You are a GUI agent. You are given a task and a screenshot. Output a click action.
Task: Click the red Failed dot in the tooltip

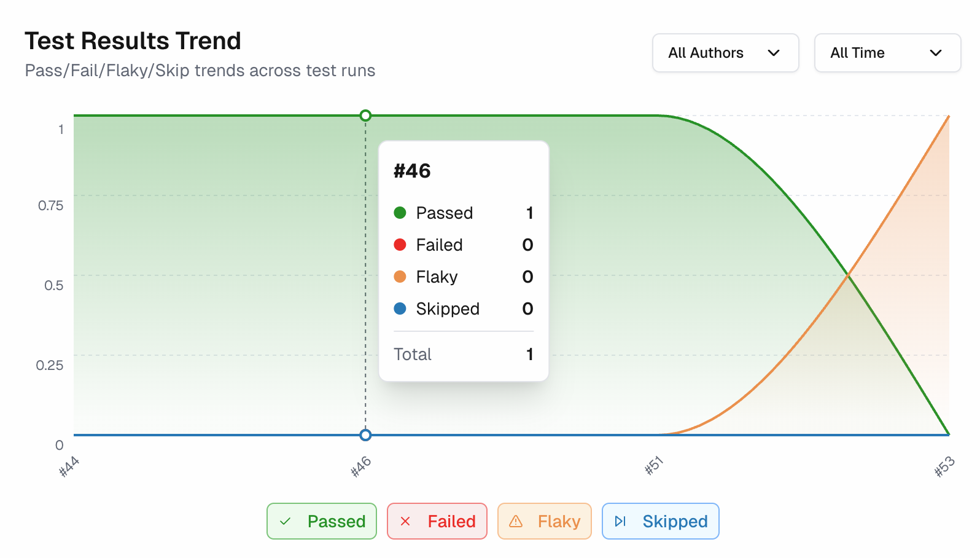point(401,245)
